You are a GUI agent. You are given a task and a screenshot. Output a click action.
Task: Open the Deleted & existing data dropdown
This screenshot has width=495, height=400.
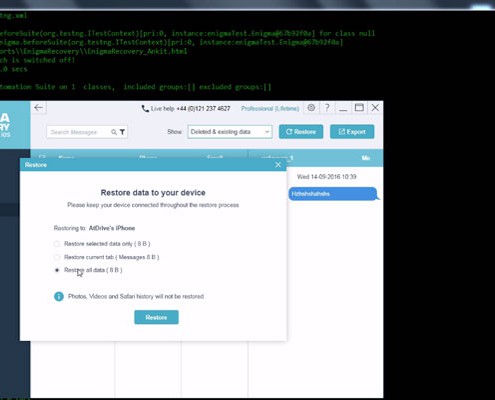pyautogui.click(x=230, y=132)
